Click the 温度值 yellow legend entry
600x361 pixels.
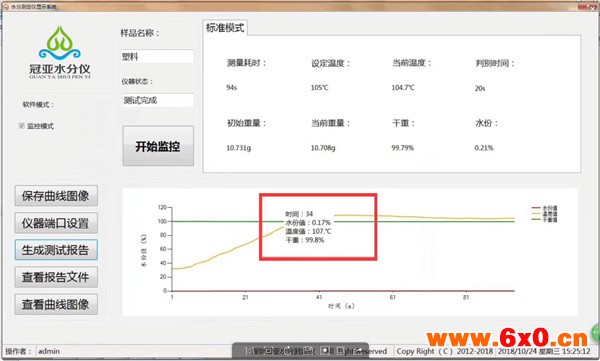(x=545, y=214)
